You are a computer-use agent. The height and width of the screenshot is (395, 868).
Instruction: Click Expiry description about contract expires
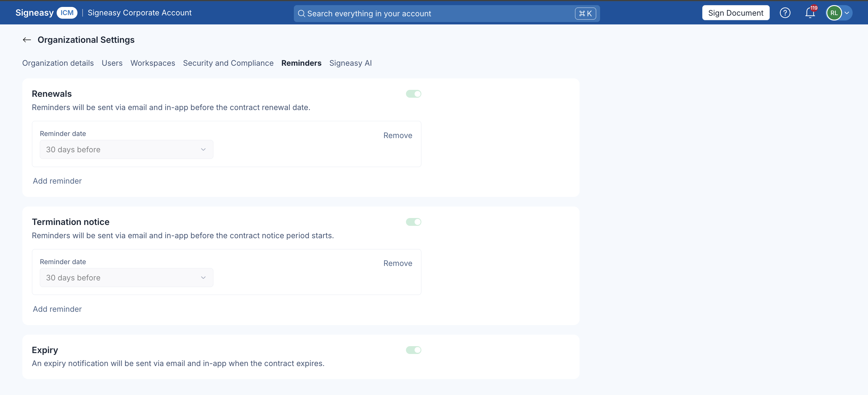pyautogui.click(x=178, y=363)
